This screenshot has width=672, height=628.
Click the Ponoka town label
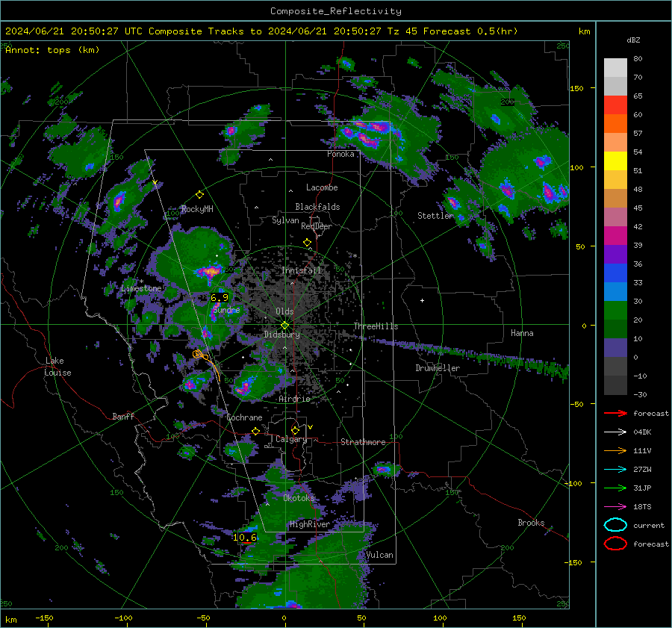340,154
